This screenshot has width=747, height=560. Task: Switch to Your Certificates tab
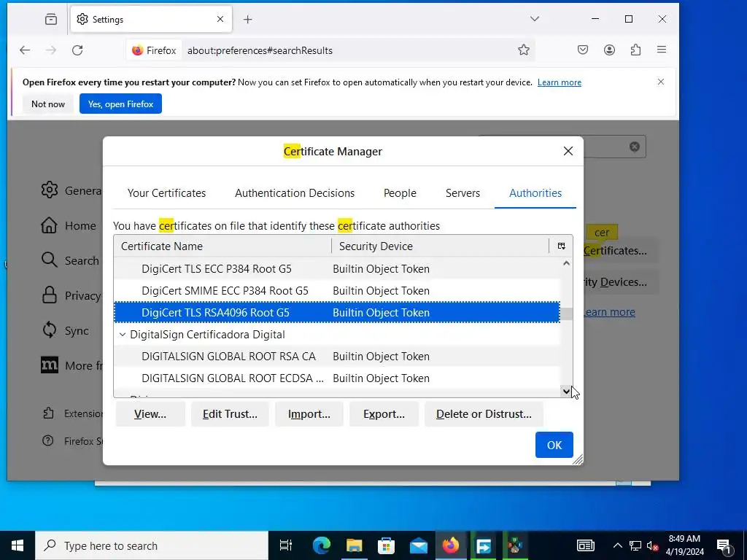click(x=167, y=192)
